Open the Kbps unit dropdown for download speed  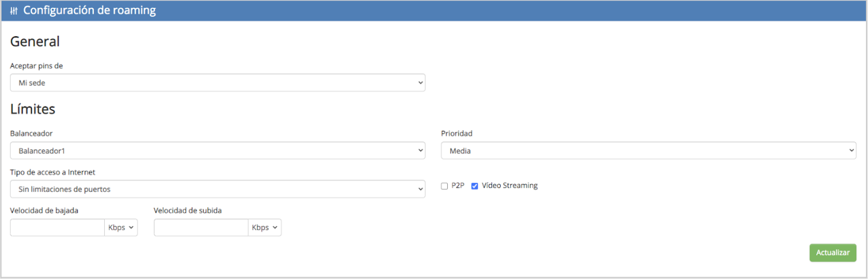[x=121, y=228]
